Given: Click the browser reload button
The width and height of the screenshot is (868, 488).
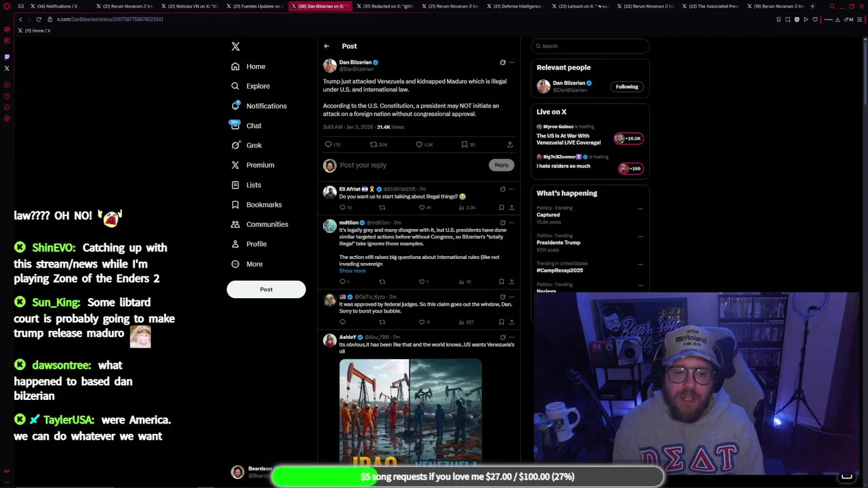Looking at the screenshot, I should coord(39,19).
